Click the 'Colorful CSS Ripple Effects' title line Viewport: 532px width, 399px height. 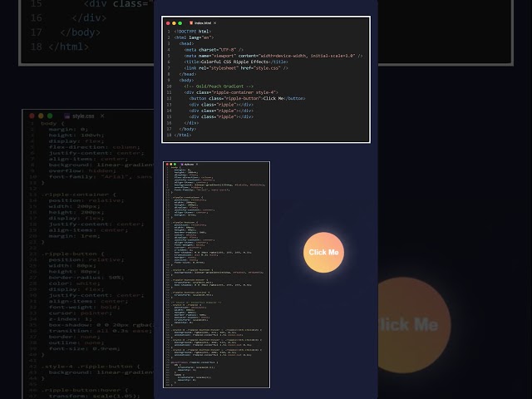236,62
